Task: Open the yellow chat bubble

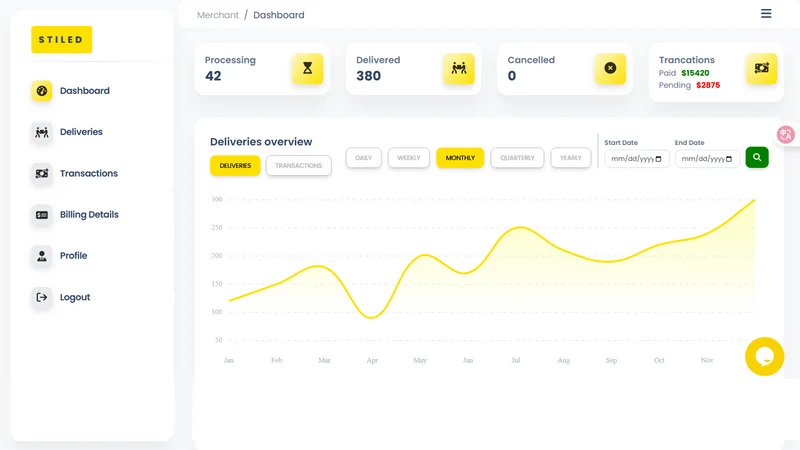Action: point(764,357)
